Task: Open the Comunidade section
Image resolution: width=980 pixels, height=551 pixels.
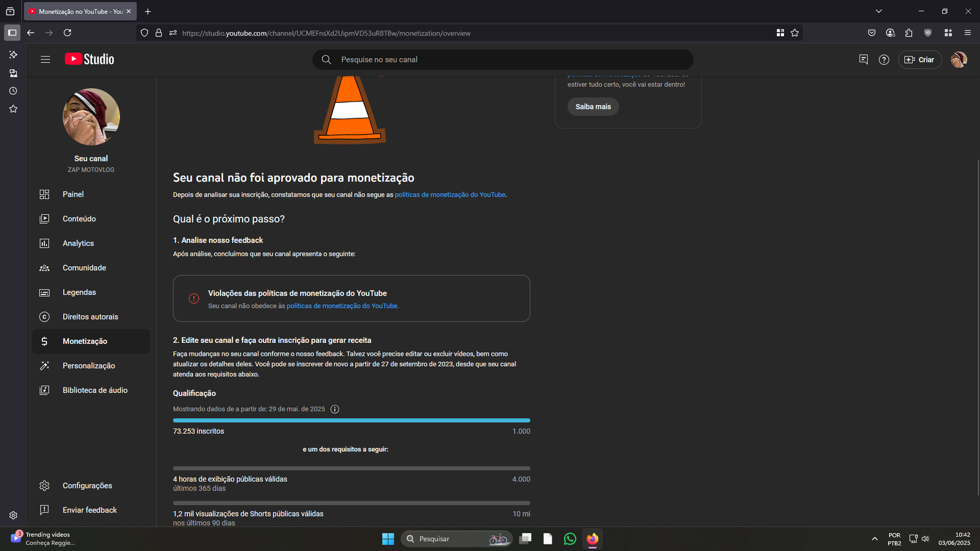Action: [x=91, y=268]
